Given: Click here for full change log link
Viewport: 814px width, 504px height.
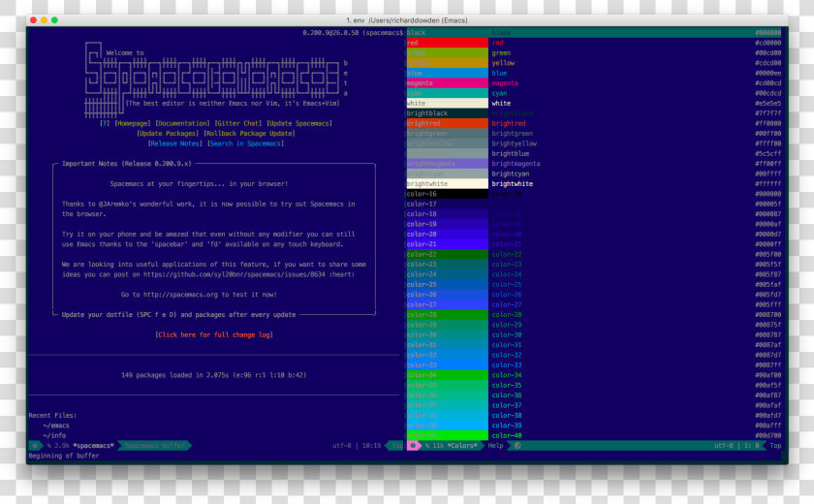Looking at the screenshot, I should point(214,334).
